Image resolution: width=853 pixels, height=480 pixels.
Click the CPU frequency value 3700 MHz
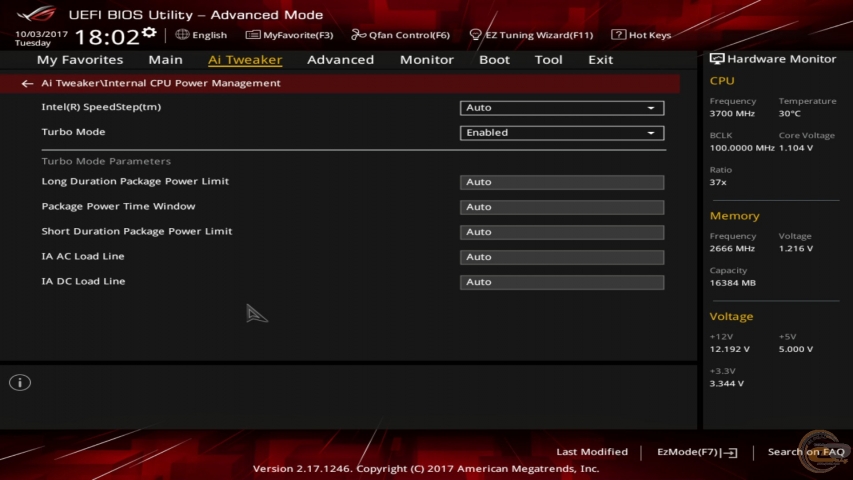(x=732, y=114)
